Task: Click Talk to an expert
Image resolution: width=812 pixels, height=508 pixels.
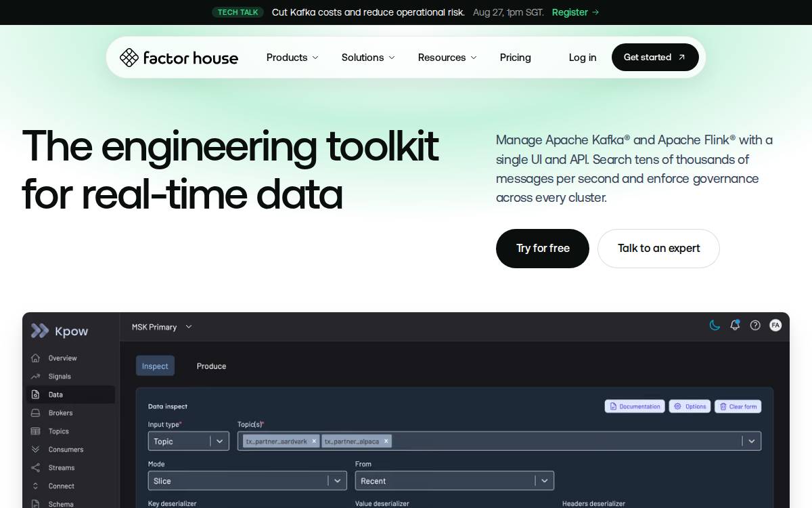Action: (x=658, y=249)
